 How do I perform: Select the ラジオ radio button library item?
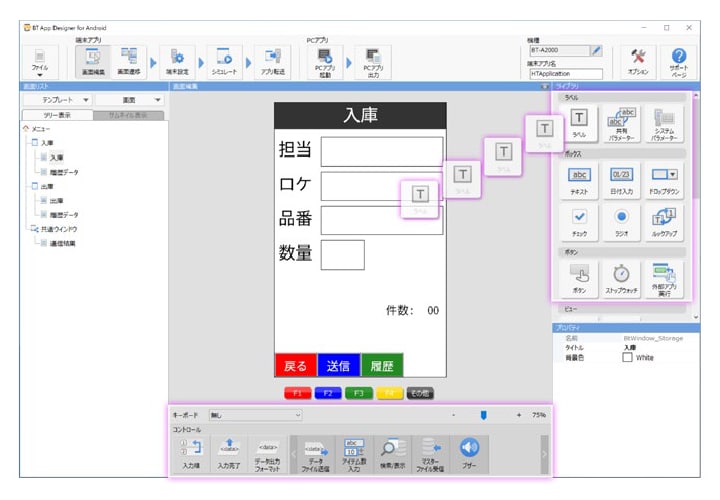[x=620, y=221]
